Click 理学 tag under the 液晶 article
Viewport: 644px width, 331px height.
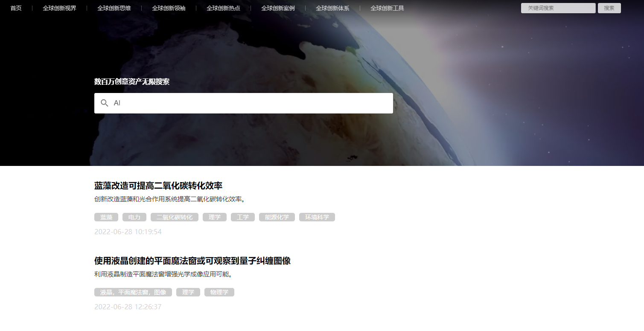point(188,292)
